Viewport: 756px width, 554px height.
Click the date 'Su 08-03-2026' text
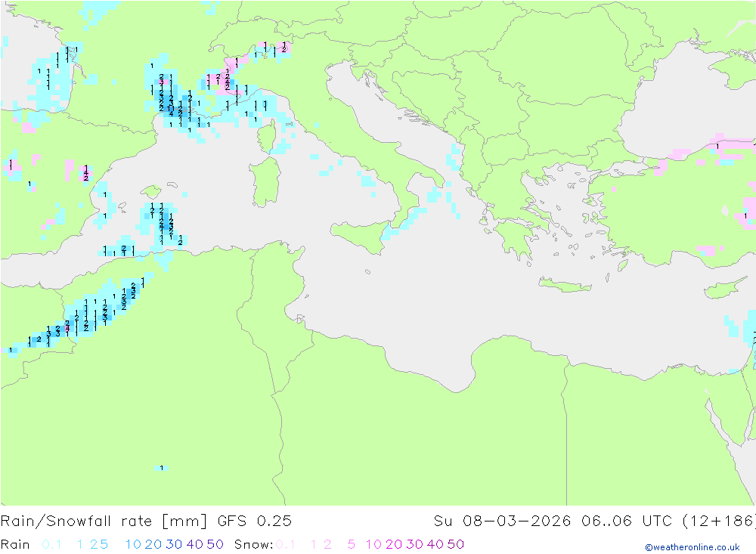(x=503, y=521)
